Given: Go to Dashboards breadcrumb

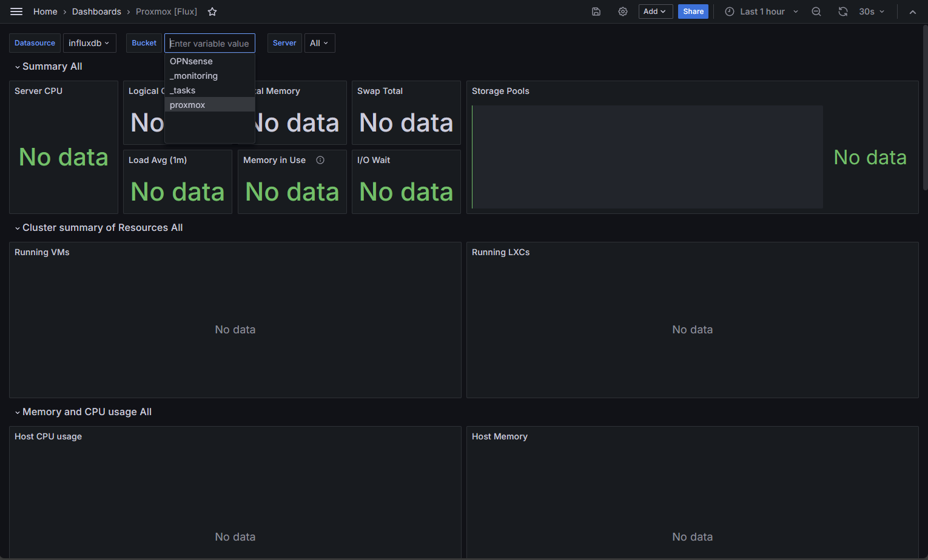Looking at the screenshot, I should click(96, 12).
